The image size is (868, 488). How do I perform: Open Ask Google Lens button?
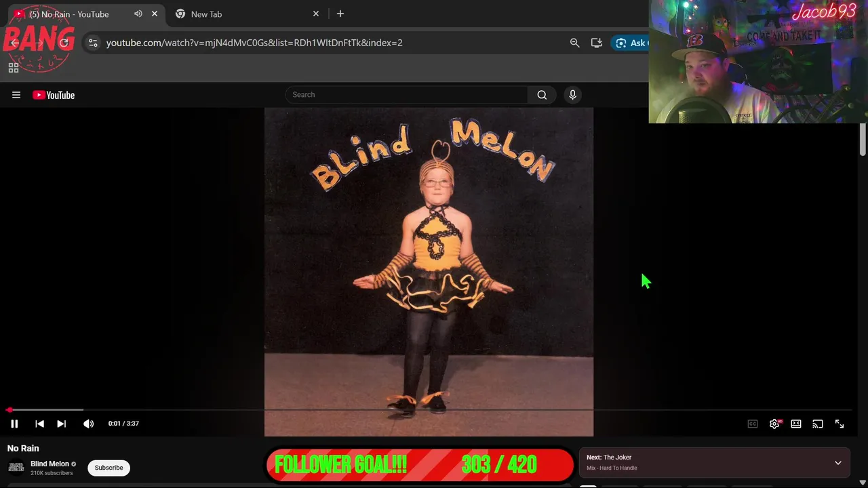(631, 43)
